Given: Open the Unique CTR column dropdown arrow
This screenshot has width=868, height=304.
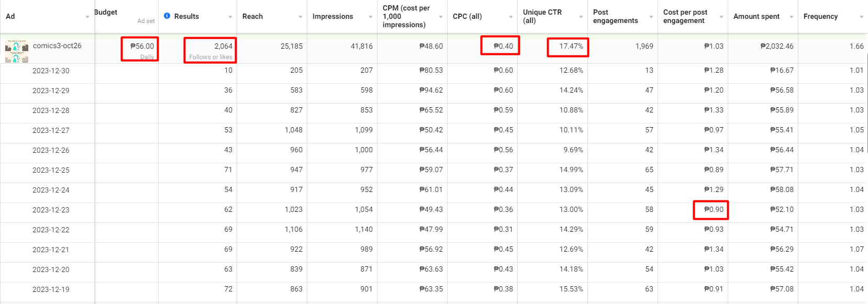Looking at the screenshot, I should click(581, 17).
